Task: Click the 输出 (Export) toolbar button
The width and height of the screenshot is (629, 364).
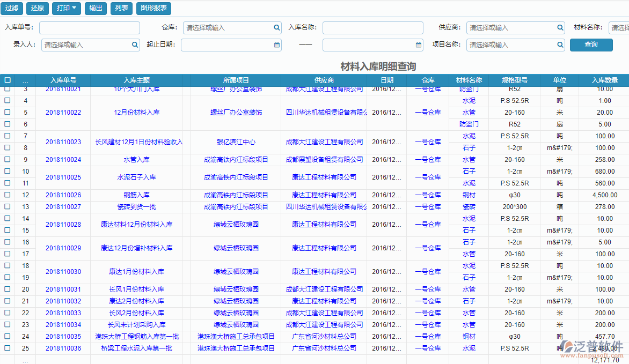Action: (95, 9)
